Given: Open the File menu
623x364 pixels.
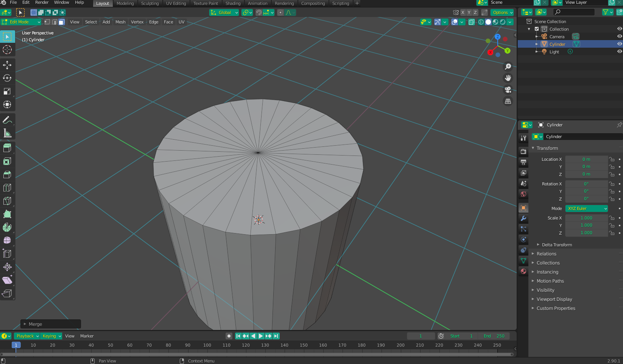Looking at the screenshot, I should tap(13, 3).
